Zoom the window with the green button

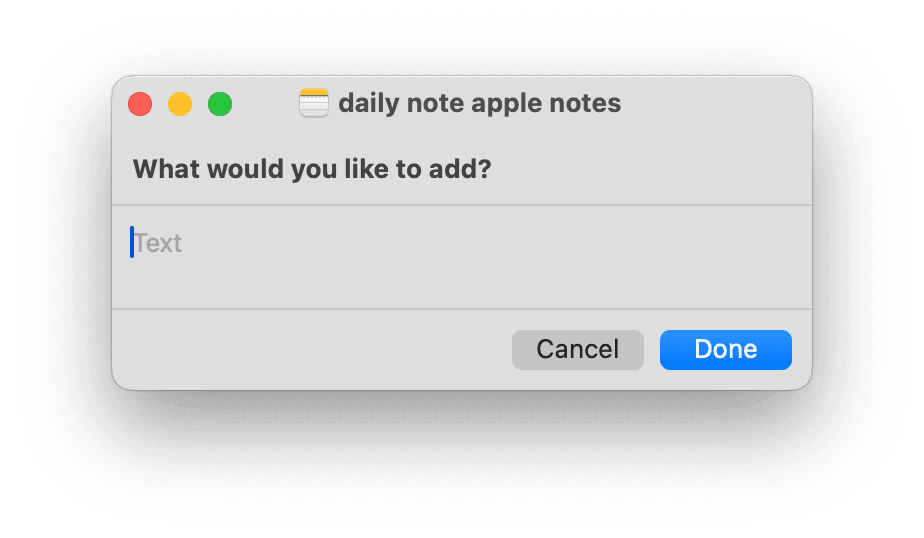[220, 104]
